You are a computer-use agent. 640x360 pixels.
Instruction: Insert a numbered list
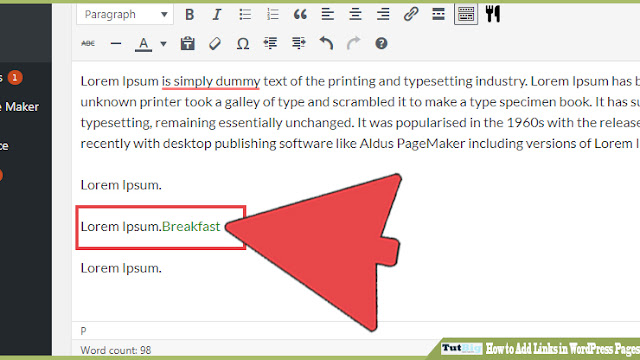tap(272, 15)
